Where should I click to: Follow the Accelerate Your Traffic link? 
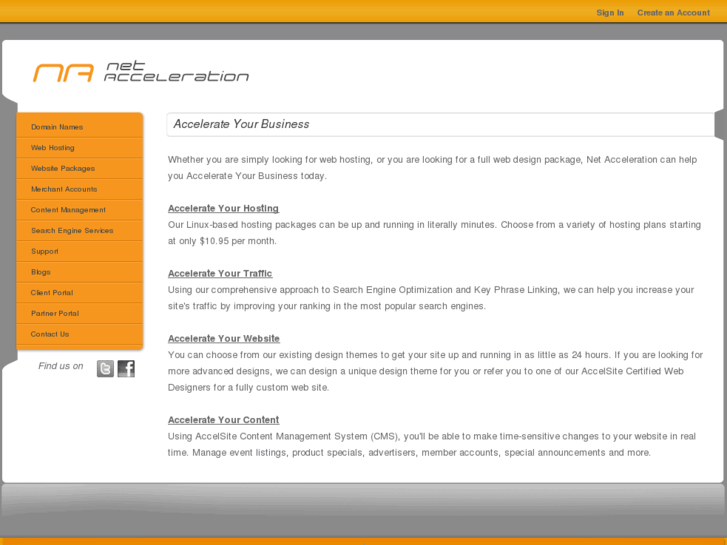(220, 273)
